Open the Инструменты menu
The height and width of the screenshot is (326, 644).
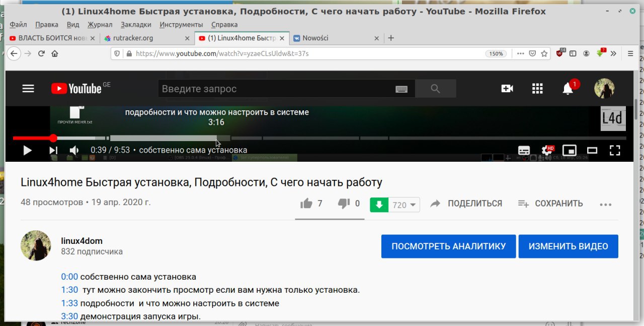(181, 24)
